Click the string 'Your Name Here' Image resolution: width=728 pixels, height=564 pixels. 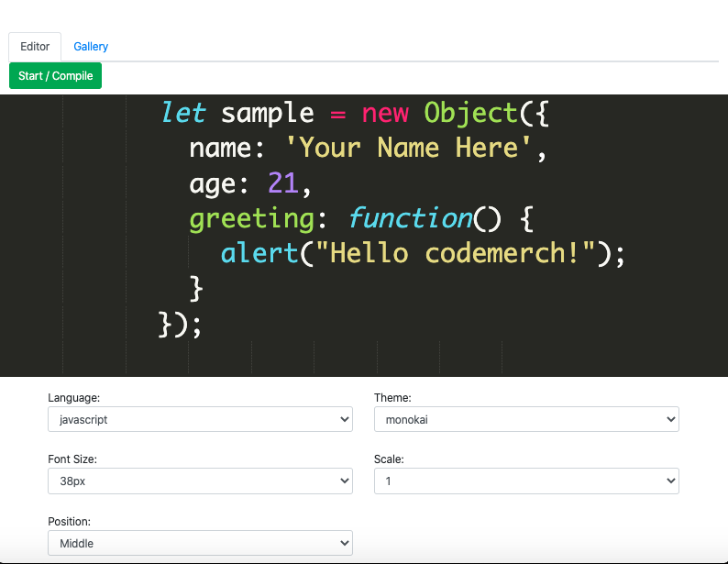coord(408,148)
